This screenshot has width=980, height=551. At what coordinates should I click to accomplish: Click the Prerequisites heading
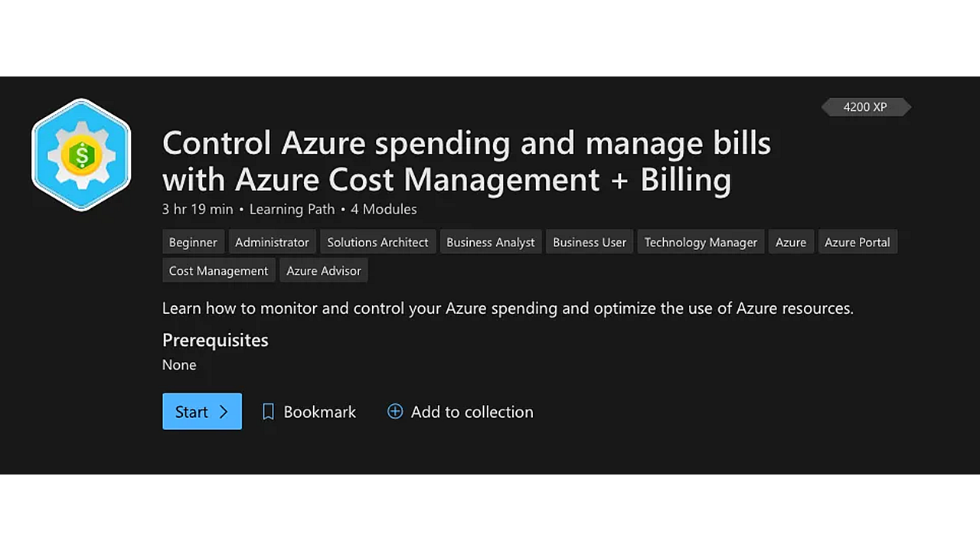(215, 340)
